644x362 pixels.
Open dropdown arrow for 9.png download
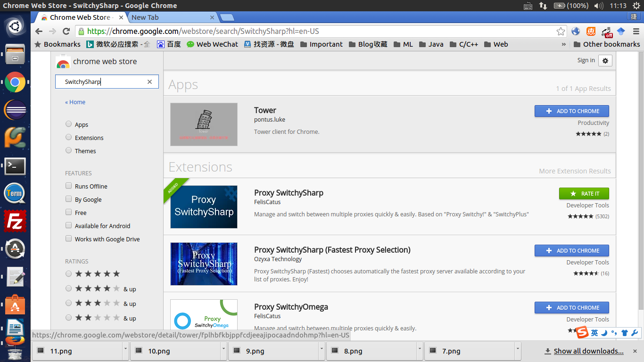coord(321,351)
